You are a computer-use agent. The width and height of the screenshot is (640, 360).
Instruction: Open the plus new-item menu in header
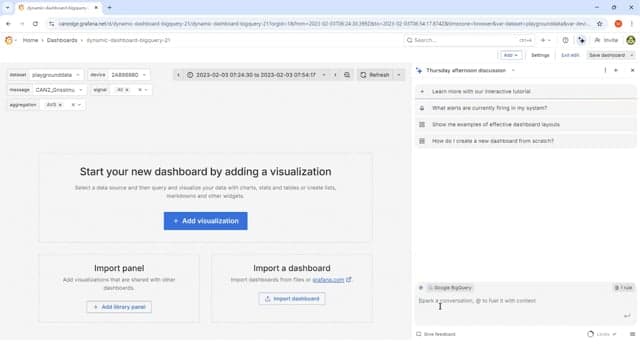click(x=545, y=40)
